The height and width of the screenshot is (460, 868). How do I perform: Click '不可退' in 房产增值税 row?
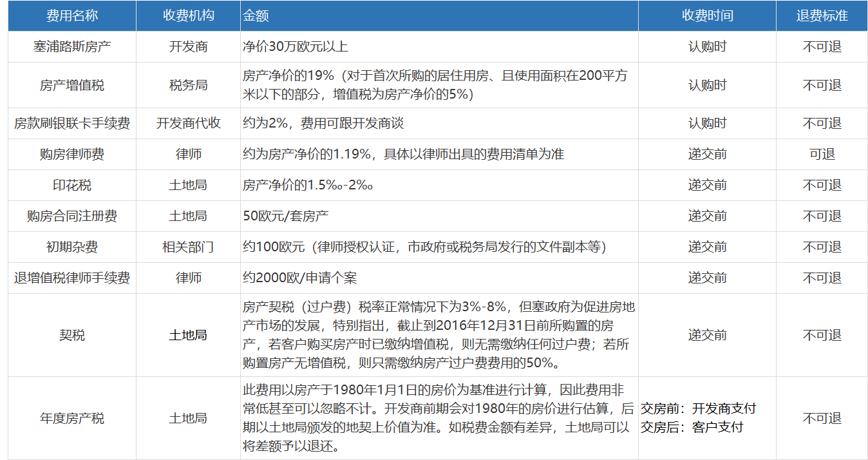coord(822,85)
